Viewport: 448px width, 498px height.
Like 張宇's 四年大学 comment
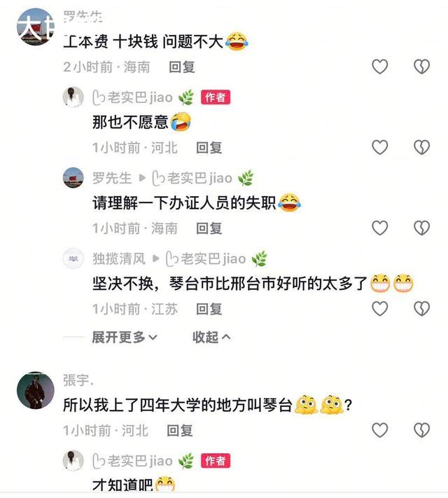(x=379, y=430)
